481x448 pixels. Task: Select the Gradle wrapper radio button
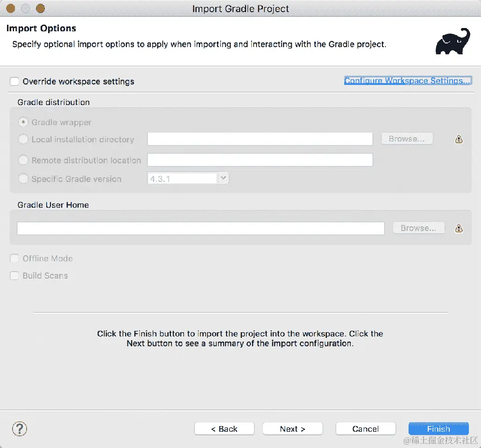tap(23, 122)
